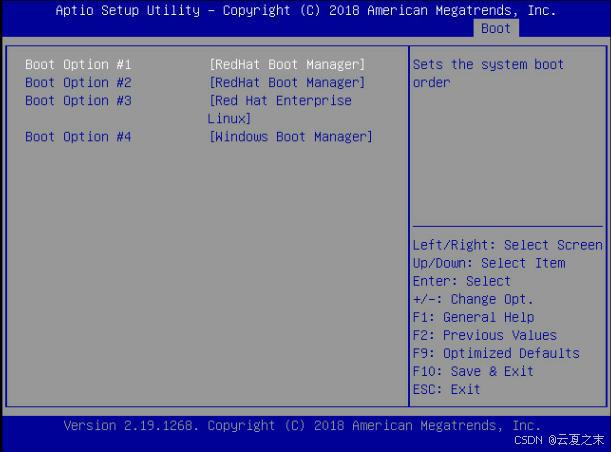611x452 pixels.
Task: Open Boot Option #2 RedHat Boot Manager value
Action: point(287,83)
